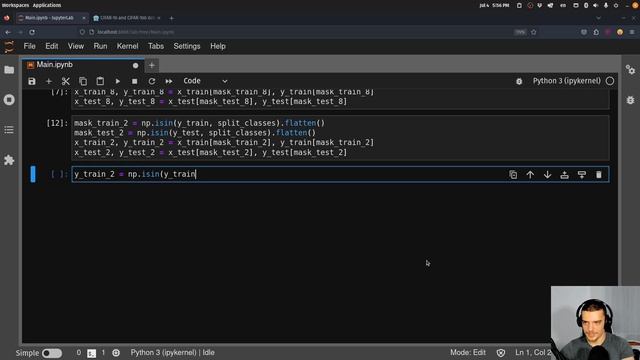Click the kernel sessions icon in status bar

(x=116, y=353)
